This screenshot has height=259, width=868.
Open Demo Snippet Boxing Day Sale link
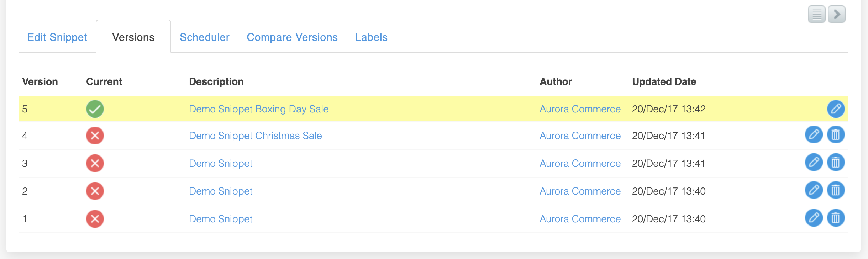click(x=259, y=109)
